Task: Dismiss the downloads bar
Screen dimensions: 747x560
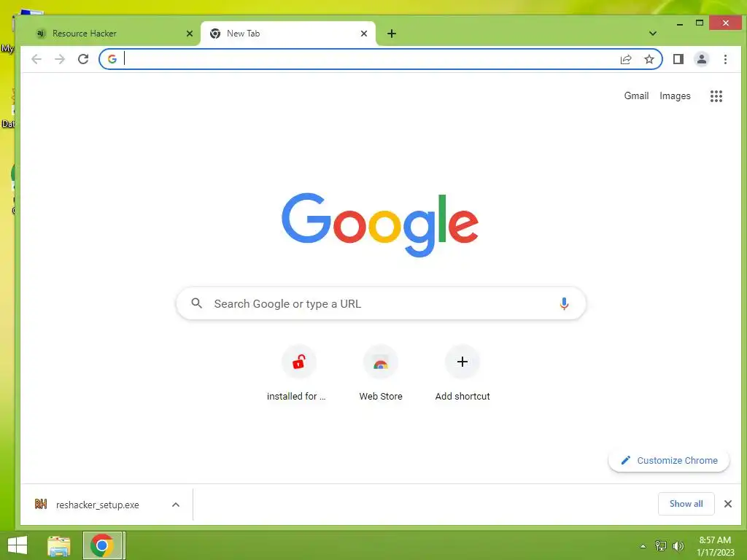Action: pos(727,504)
